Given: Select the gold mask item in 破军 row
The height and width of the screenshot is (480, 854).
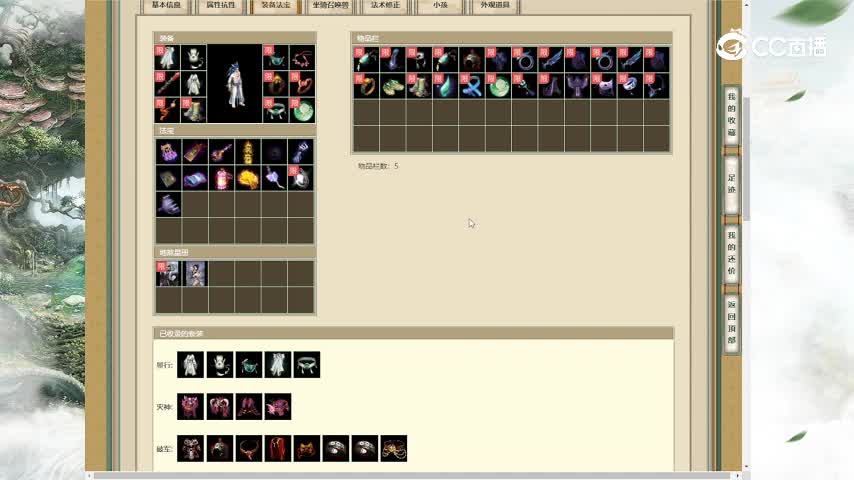Looking at the screenshot, I should tap(307, 448).
